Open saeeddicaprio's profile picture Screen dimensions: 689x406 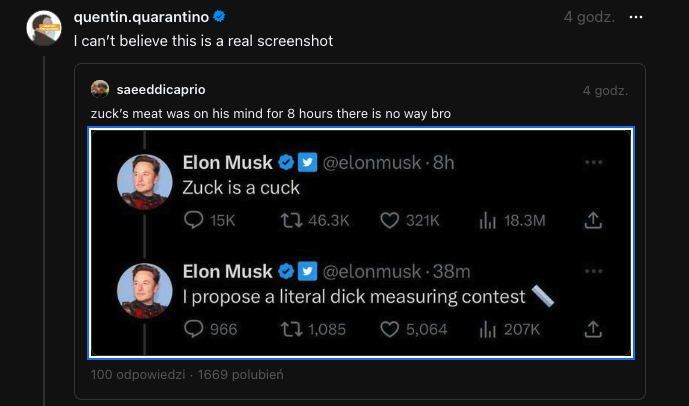click(x=99, y=89)
